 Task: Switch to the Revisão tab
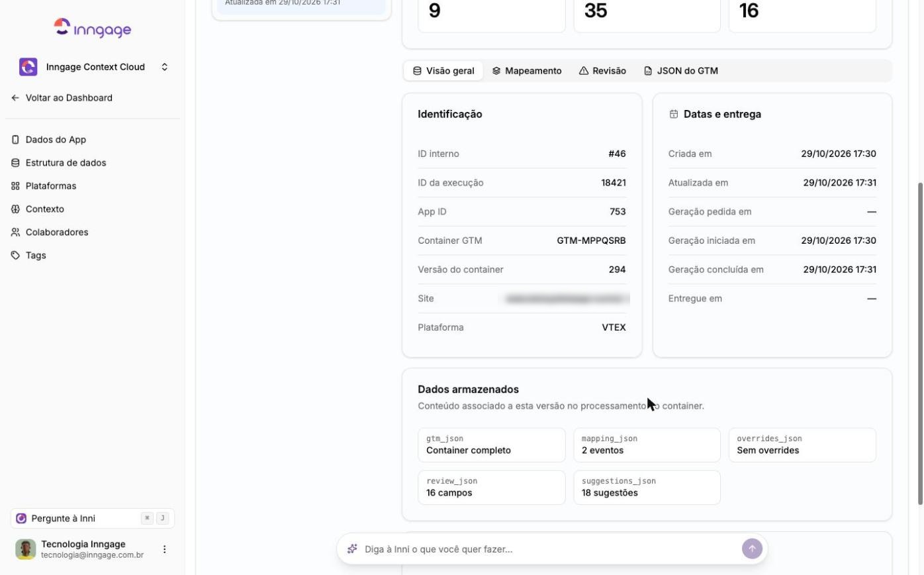tap(602, 71)
